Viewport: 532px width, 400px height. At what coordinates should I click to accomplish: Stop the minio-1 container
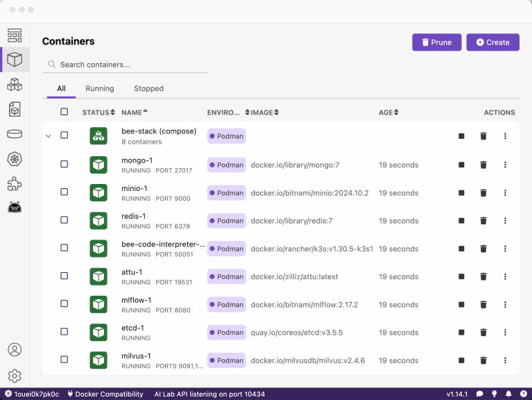461,193
